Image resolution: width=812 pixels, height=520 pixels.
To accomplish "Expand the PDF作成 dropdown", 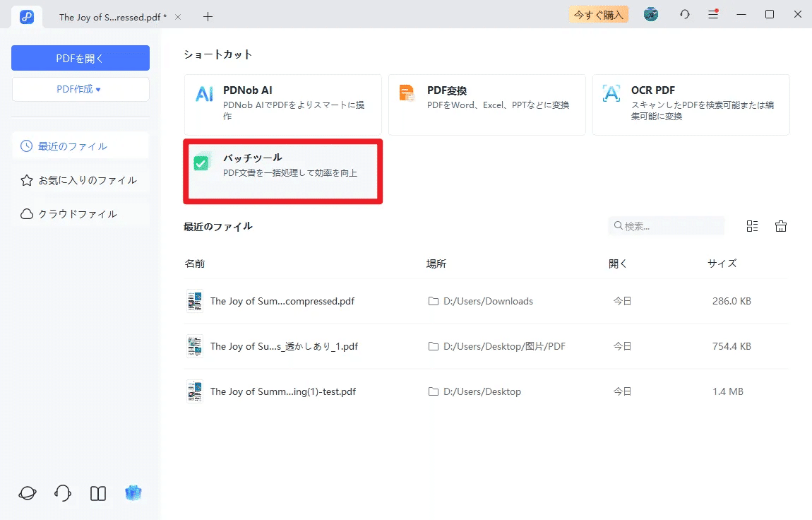I will pos(80,89).
